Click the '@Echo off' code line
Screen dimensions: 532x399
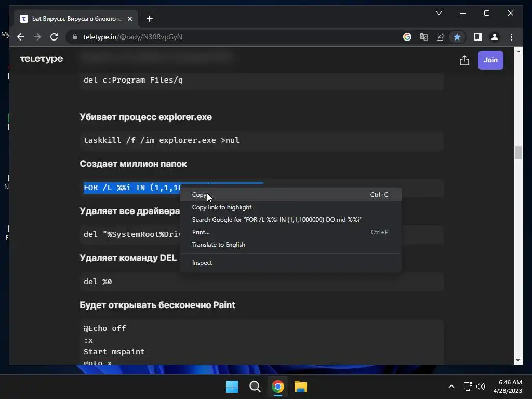(105, 328)
